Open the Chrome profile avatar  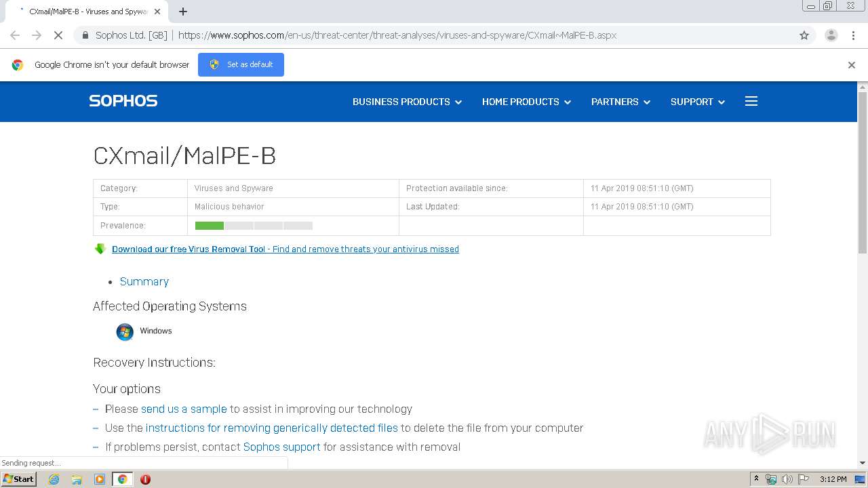831,35
